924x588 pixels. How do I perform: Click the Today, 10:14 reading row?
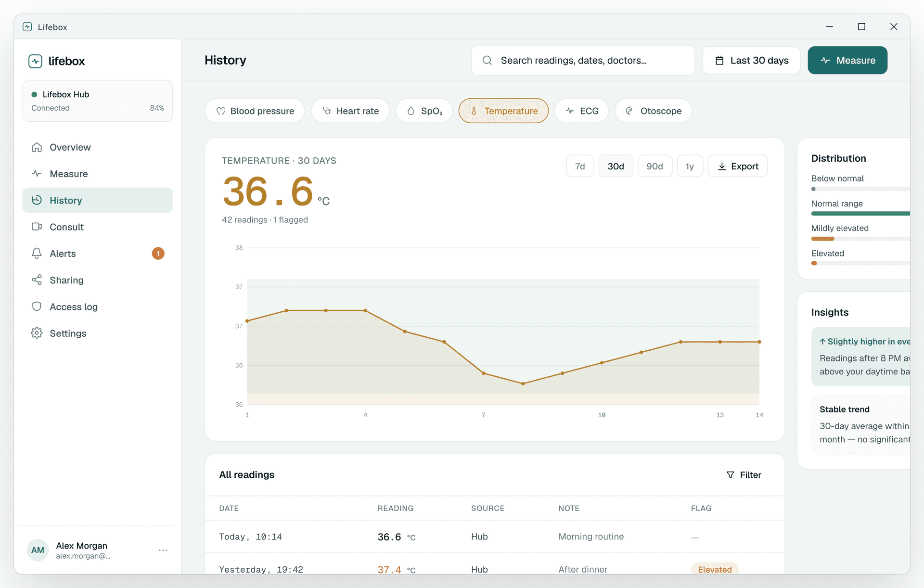point(495,537)
